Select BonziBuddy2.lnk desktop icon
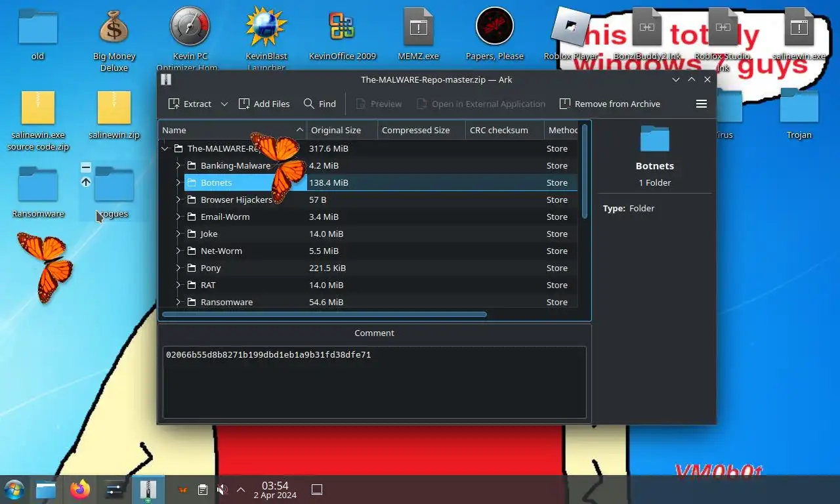840x504 pixels. [647, 34]
